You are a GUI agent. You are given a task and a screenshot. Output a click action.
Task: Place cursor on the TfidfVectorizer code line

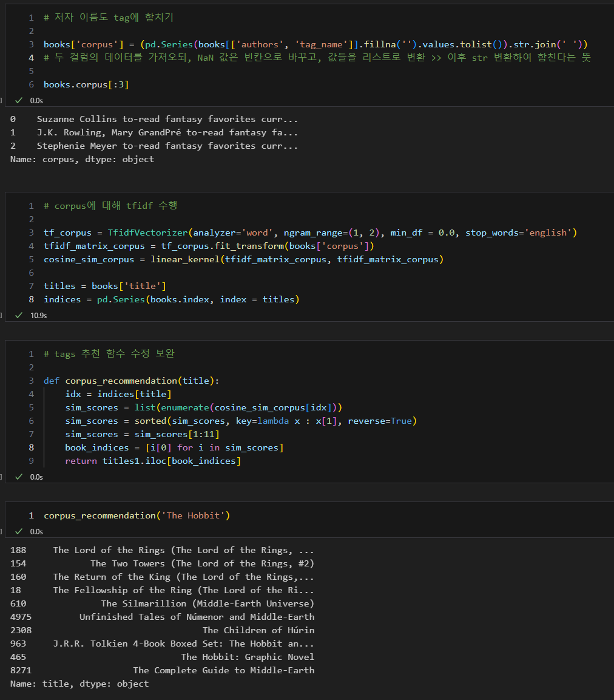point(310,233)
